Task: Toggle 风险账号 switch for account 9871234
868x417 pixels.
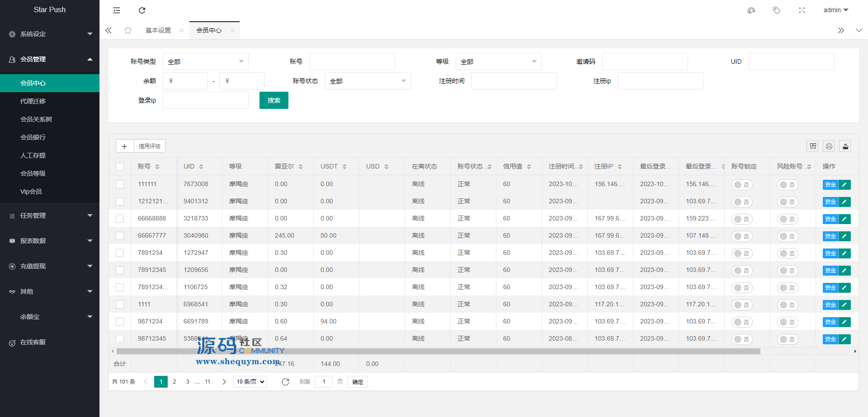Action: pyautogui.click(x=788, y=322)
